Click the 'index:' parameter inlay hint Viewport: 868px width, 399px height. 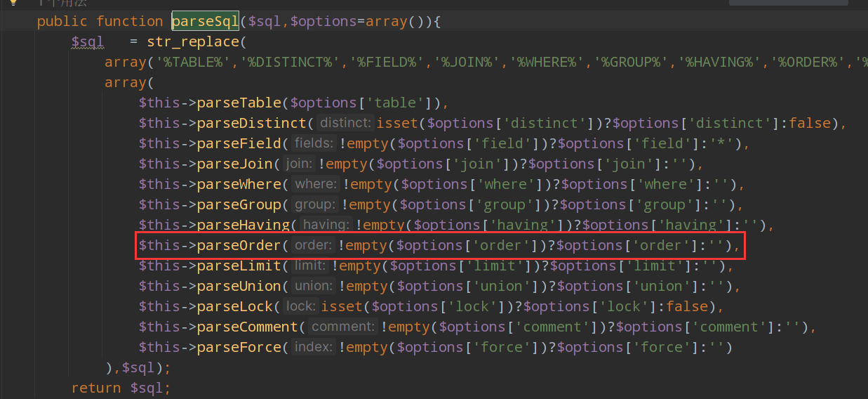[314, 347]
